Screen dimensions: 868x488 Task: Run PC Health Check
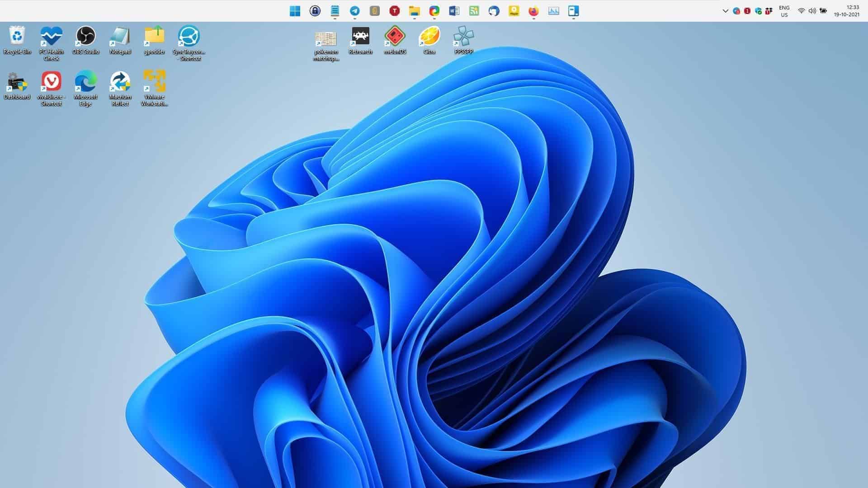click(x=51, y=36)
